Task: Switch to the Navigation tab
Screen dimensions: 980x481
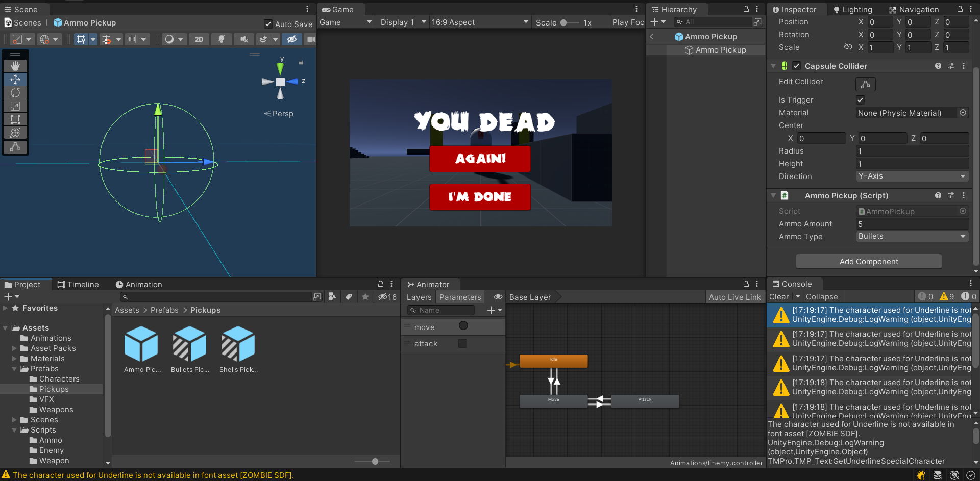Action: [x=914, y=10]
